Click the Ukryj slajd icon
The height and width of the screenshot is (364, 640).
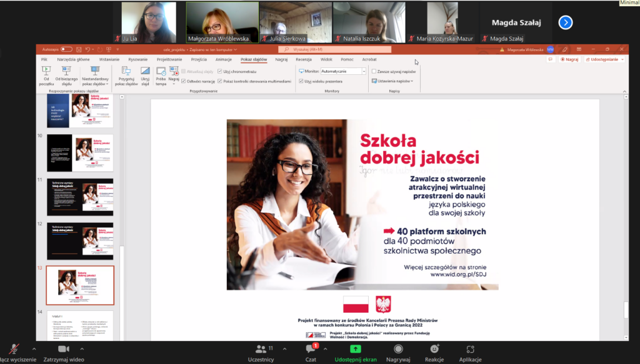[145, 71]
